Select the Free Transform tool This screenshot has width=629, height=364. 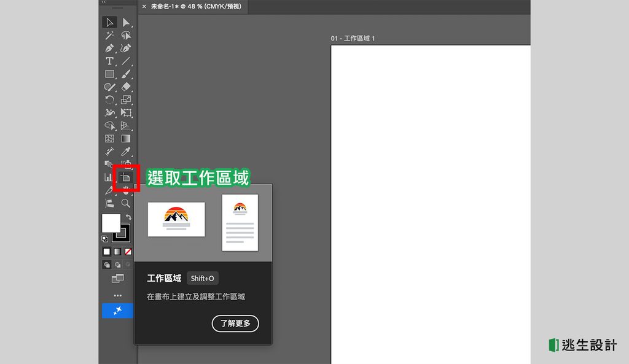click(126, 113)
